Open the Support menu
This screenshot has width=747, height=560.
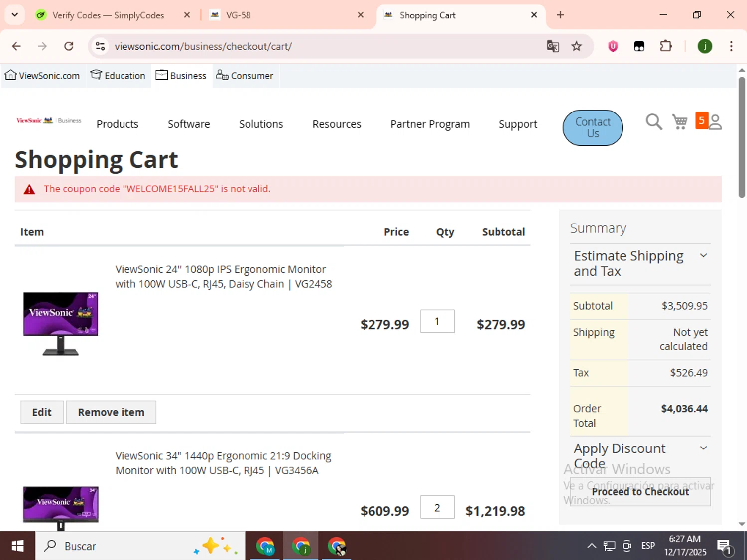coord(518,124)
